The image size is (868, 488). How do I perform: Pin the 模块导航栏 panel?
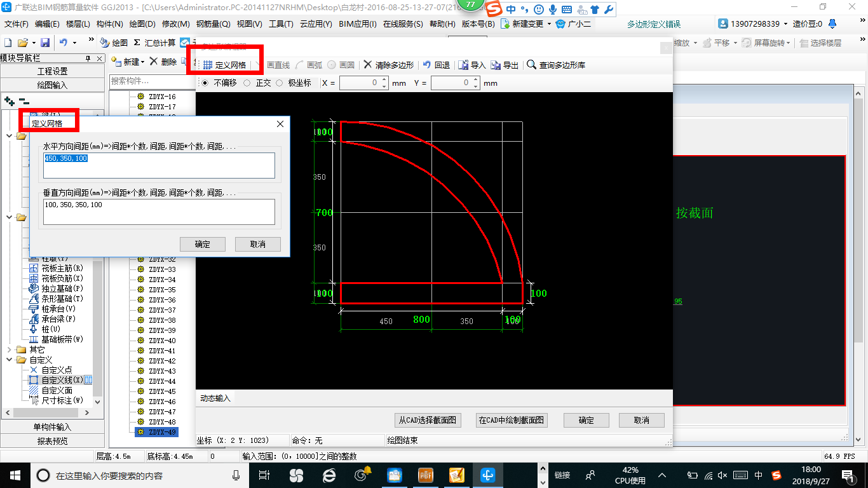coord(88,58)
